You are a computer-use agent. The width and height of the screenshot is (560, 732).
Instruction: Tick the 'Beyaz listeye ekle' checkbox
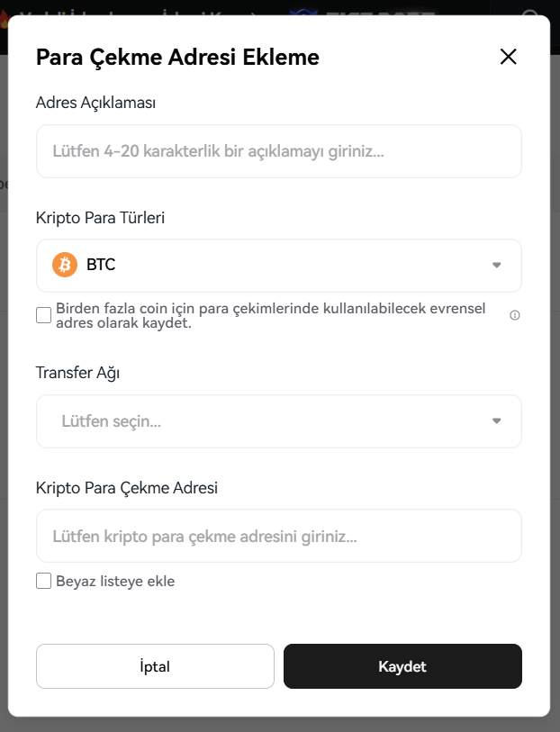(x=44, y=582)
